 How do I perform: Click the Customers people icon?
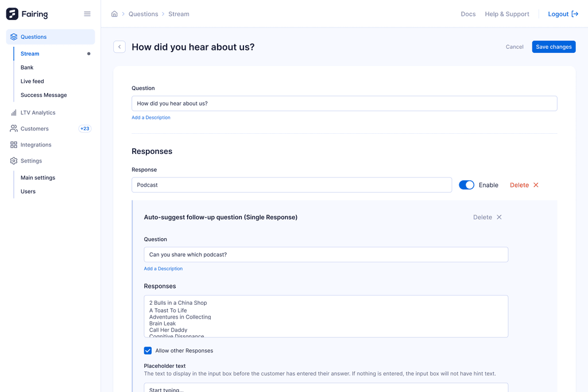click(x=13, y=129)
